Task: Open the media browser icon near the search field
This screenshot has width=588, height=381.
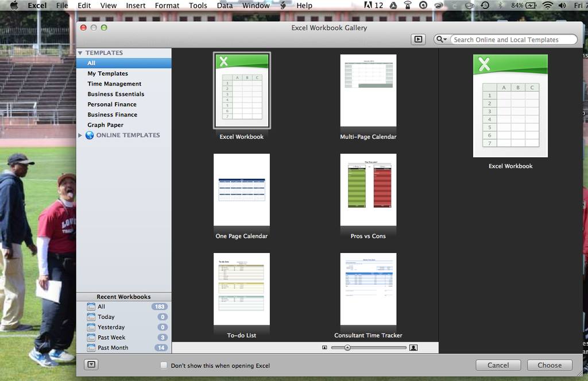Action: 419,39
